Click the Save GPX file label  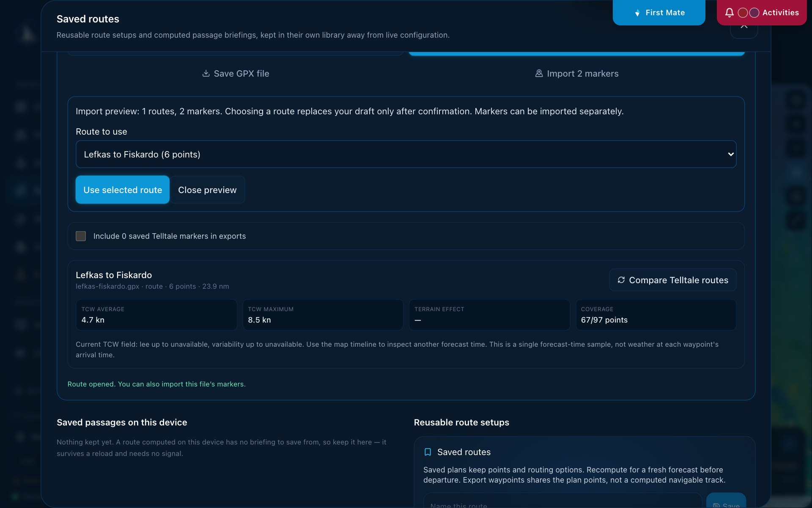pyautogui.click(x=241, y=73)
